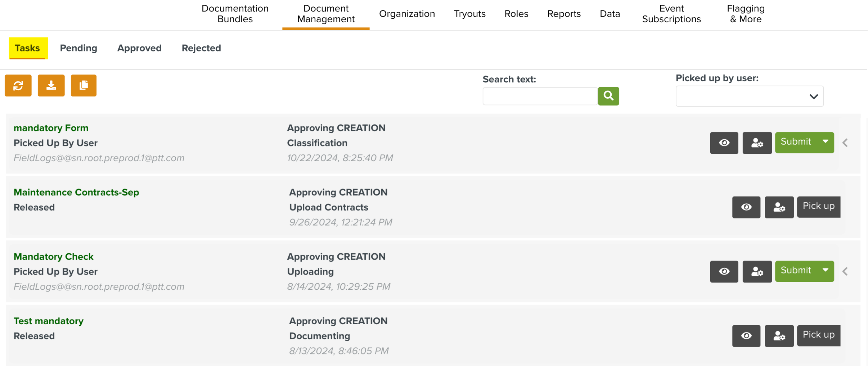Click the orange download icon button
868x366 pixels.
pos(51,86)
